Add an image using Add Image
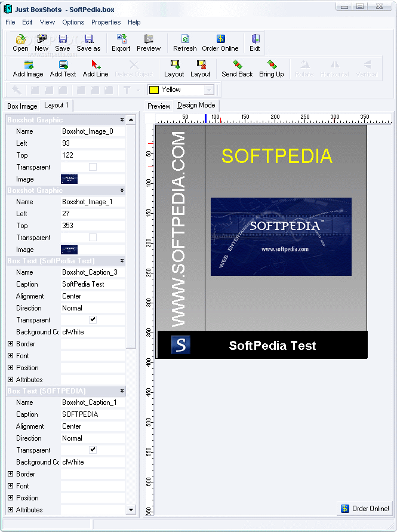This screenshot has height=532, width=397. click(28, 69)
